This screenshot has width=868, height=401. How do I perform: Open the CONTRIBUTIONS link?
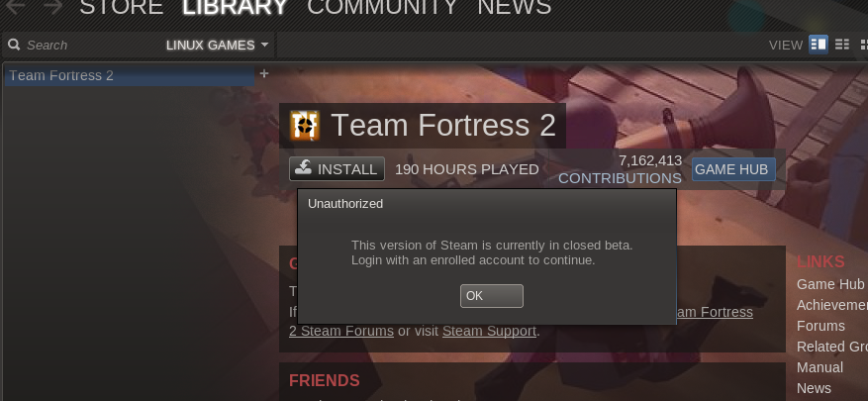(x=620, y=178)
